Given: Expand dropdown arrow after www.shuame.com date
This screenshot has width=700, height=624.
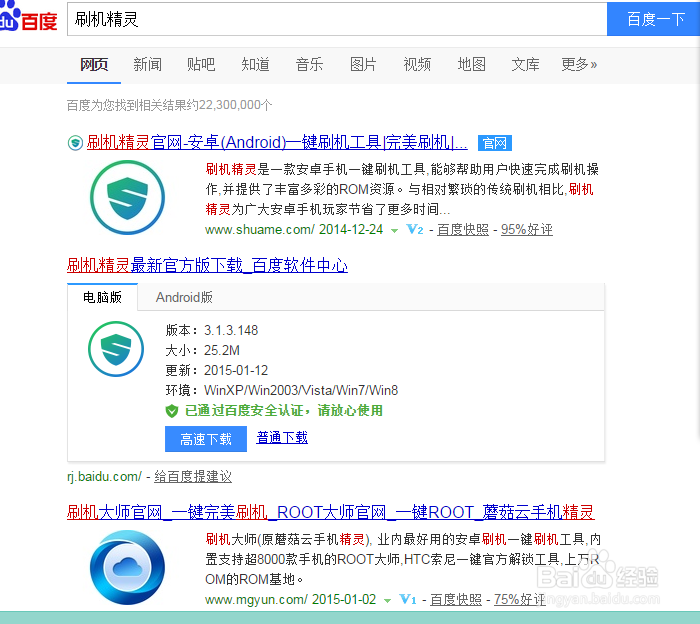Looking at the screenshot, I should tap(394, 231).
